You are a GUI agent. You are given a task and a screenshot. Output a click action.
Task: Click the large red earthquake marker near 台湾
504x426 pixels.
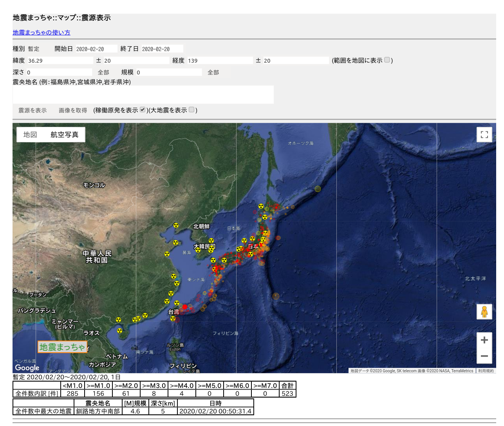[x=185, y=307]
